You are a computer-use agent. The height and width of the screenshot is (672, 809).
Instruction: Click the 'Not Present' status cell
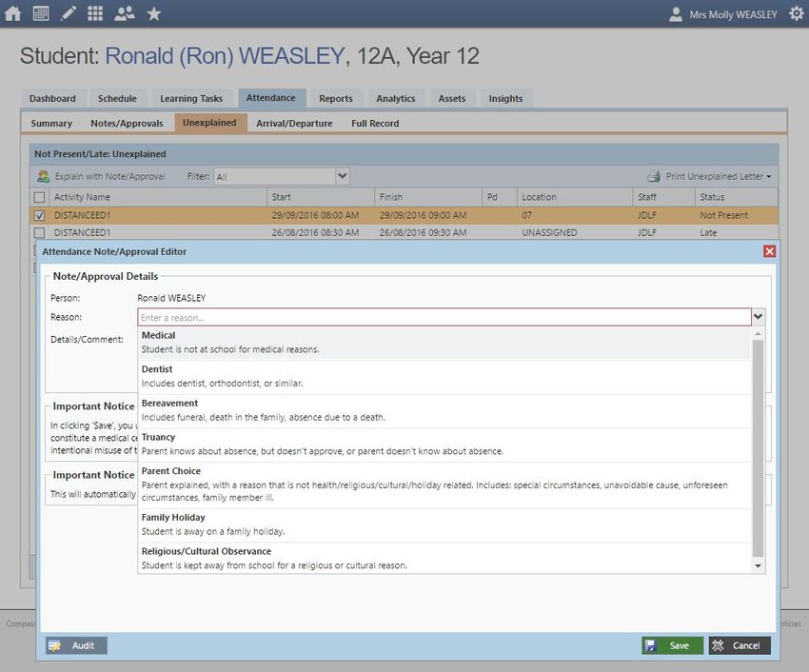coord(724,215)
